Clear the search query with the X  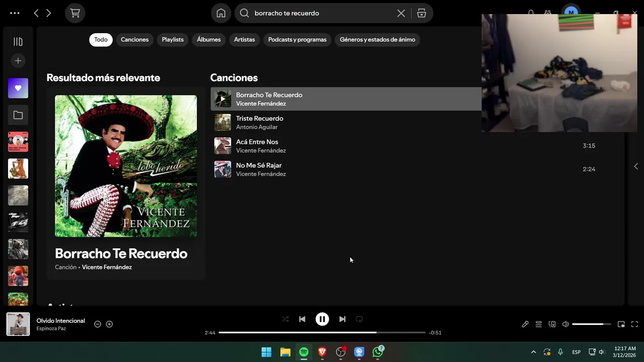401,13
